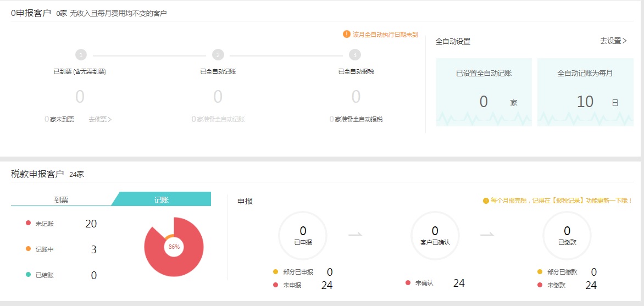
Task: Click the 已全自动报税 step label
Action: point(356,71)
